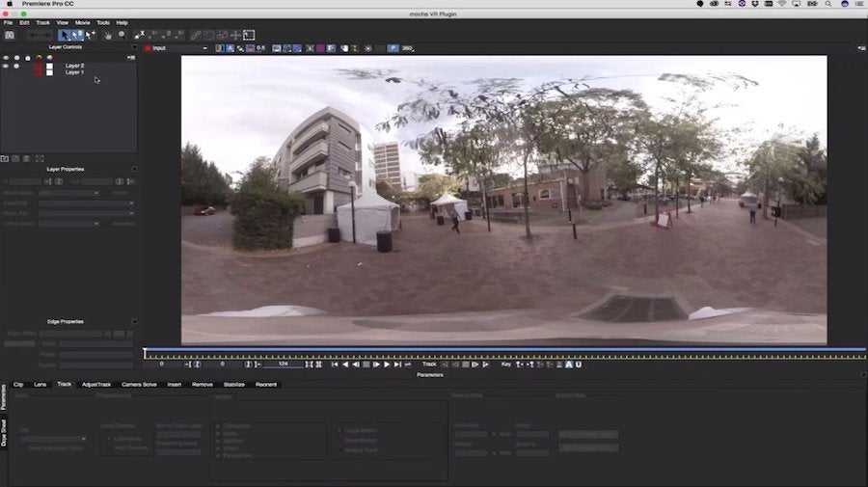Click the white hand stabilize view icon
The height and width of the screenshot is (487, 868).
point(344,48)
